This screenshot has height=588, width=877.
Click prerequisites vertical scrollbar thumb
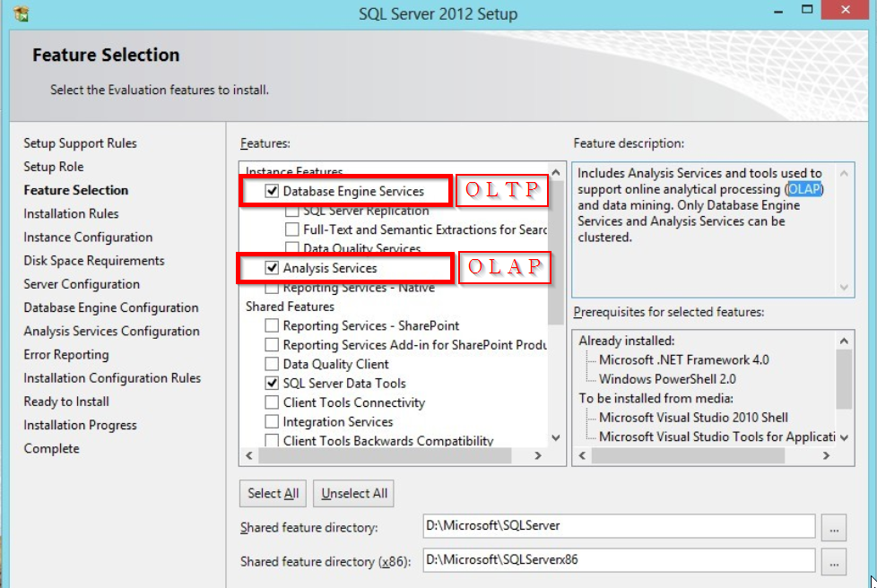844,379
